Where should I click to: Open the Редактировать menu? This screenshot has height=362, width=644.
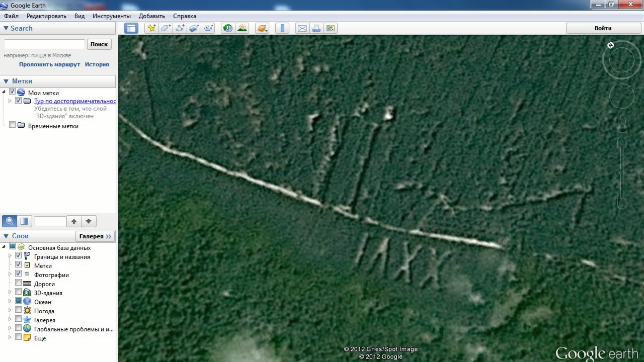click(46, 16)
